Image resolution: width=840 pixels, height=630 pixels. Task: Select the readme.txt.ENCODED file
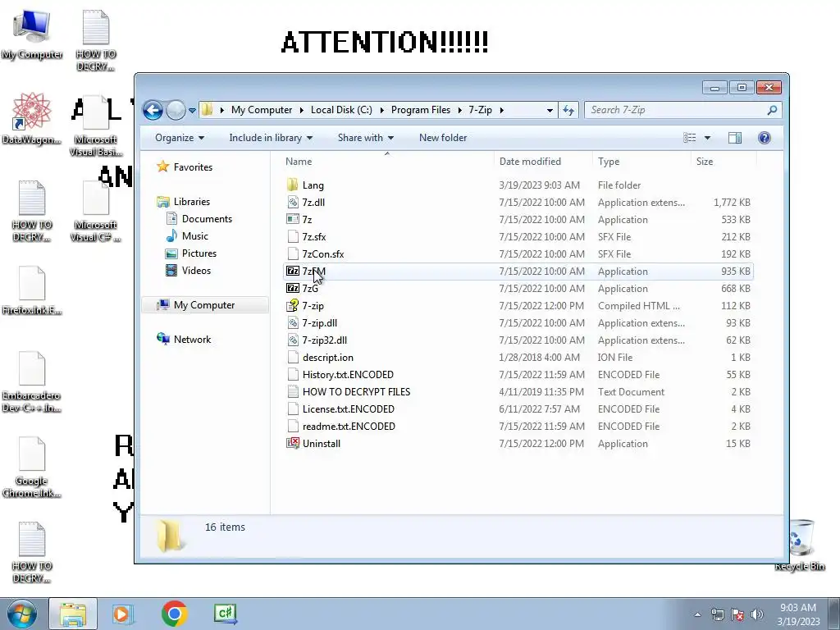349,426
